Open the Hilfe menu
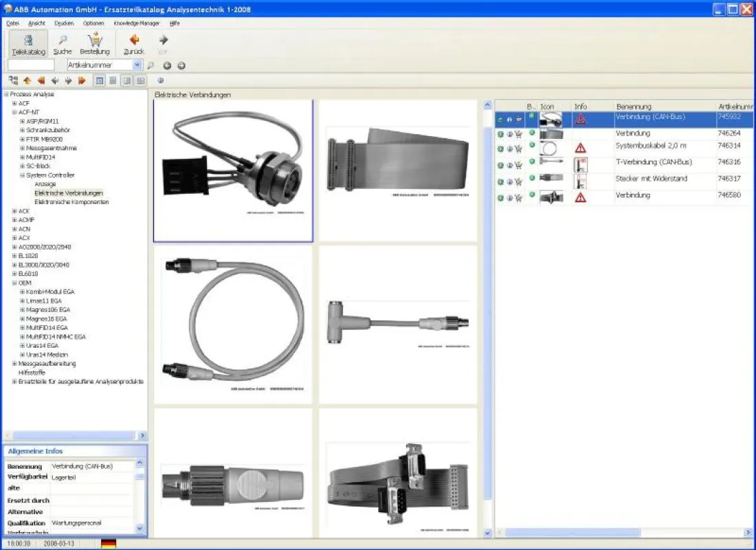Viewport: 756px width, 550px height. point(175,23)
